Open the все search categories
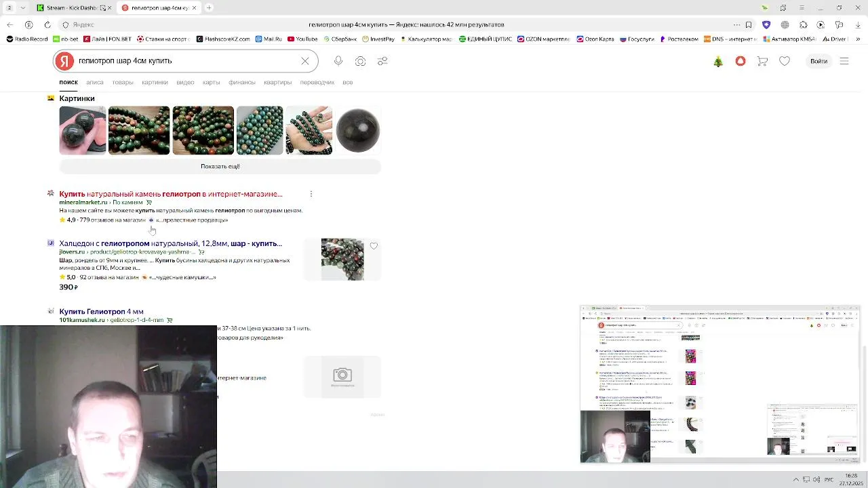868x488 pixels. [347, 82]
